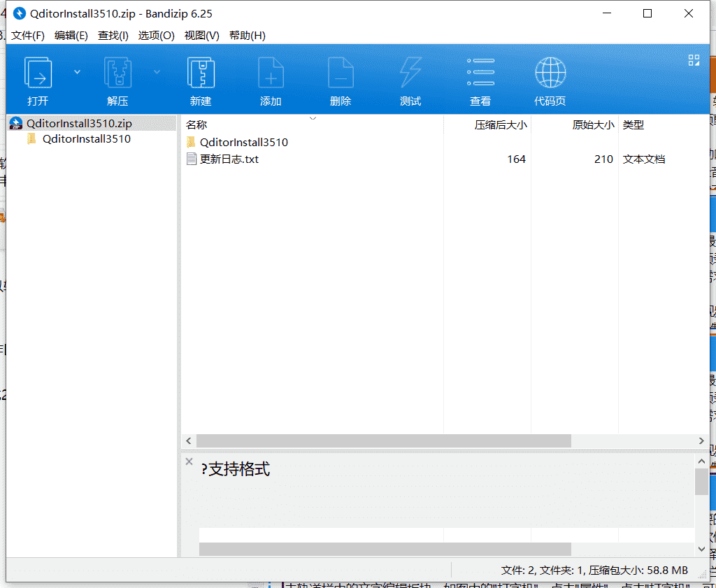Click the Delete (删除) toolbar icon
The width and height of the screenshot is (716, 588).
pos(341,73)
